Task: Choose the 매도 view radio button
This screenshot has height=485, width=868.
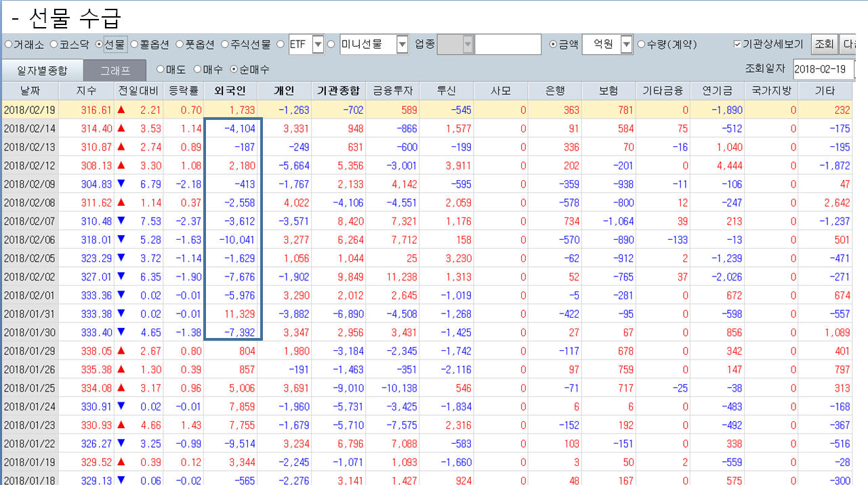Action: (x=161, y=69)
